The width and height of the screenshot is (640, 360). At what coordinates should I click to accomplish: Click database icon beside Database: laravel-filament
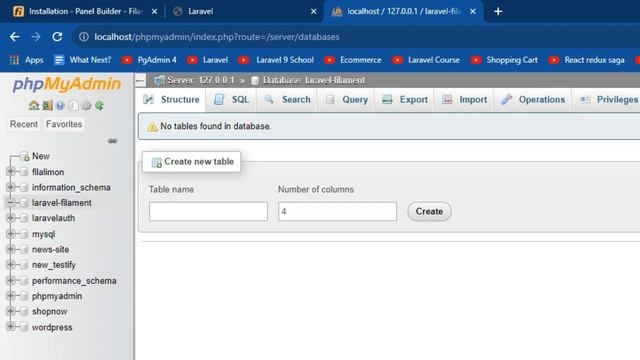[255, 80]
